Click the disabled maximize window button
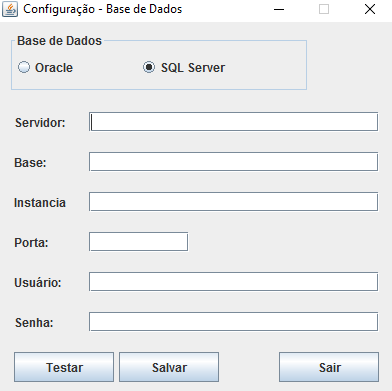Image resolution: width=392 pixels, height=391 pixels. point(324,9)
